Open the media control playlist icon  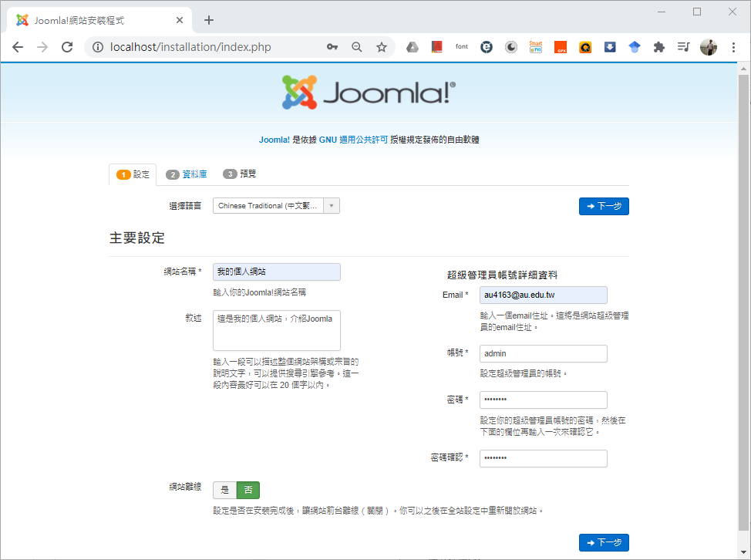(683, 47)
